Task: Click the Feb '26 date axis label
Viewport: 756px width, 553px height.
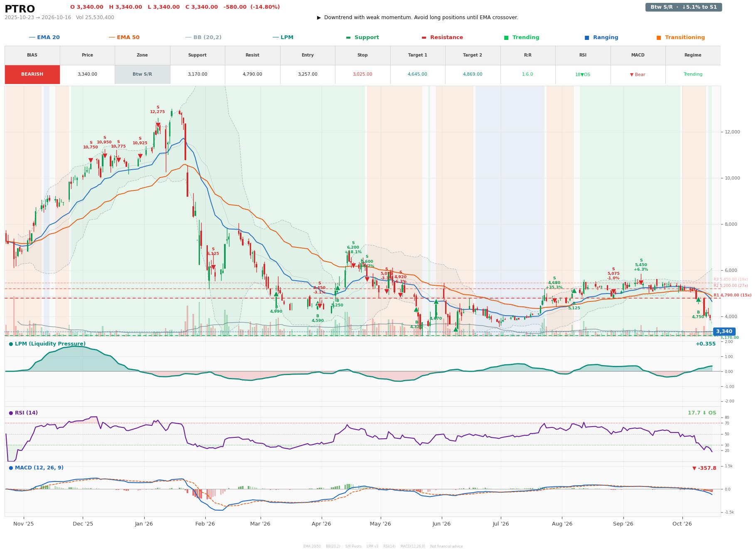Action: pos(205,524)
